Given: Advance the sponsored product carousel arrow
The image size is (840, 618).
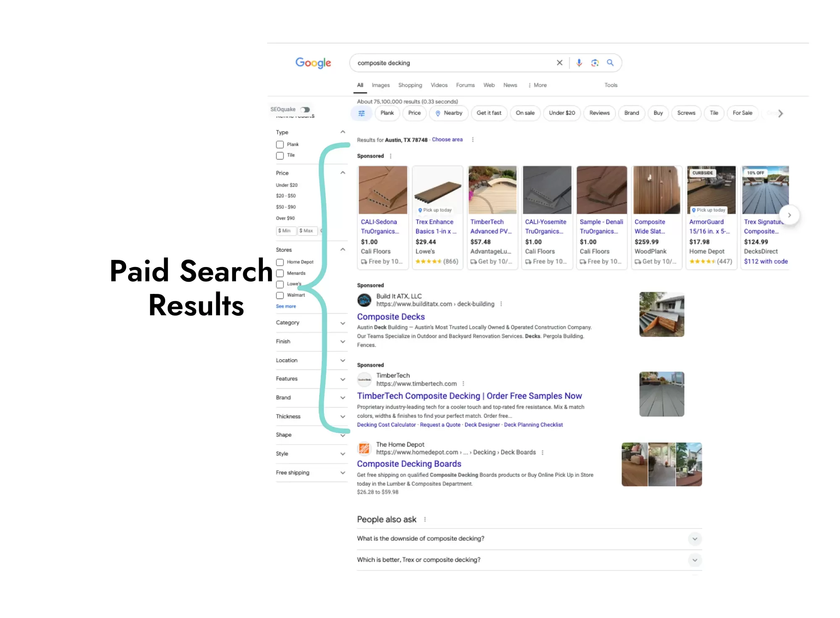Looking at the screenshot, I should tap(789, 215).
